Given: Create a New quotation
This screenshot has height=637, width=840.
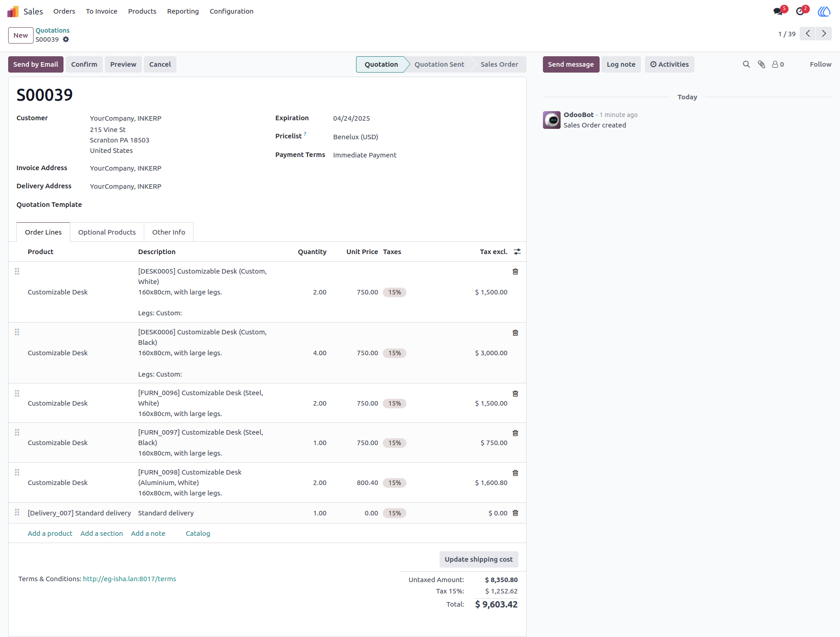Looking at the screenshot, I should tap(21, 35).
